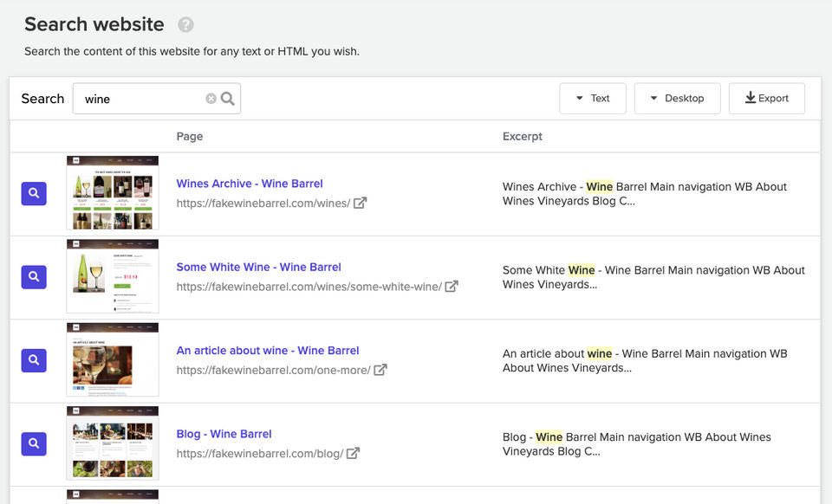The width and height of the screenshot is (832, 504).
Task: Click the https://fakewinebarrel.com/one-more/ URL text
Action: pos(273,370)
